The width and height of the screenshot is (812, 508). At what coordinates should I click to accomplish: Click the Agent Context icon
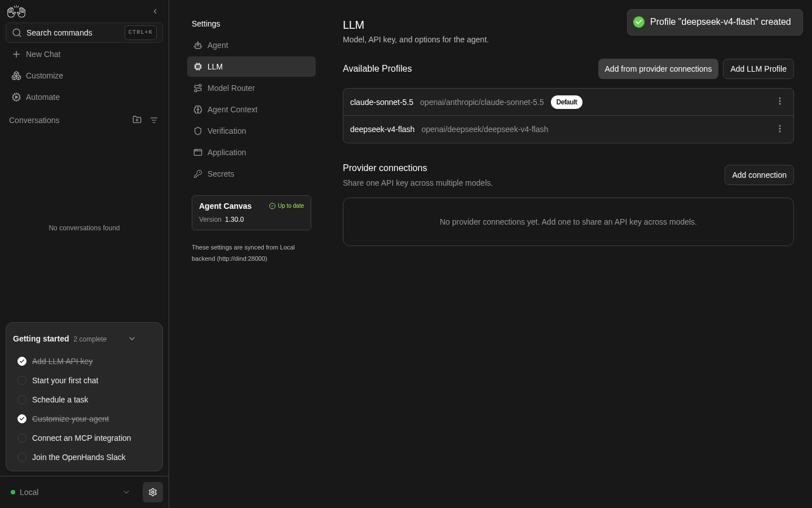pos(198,110)
